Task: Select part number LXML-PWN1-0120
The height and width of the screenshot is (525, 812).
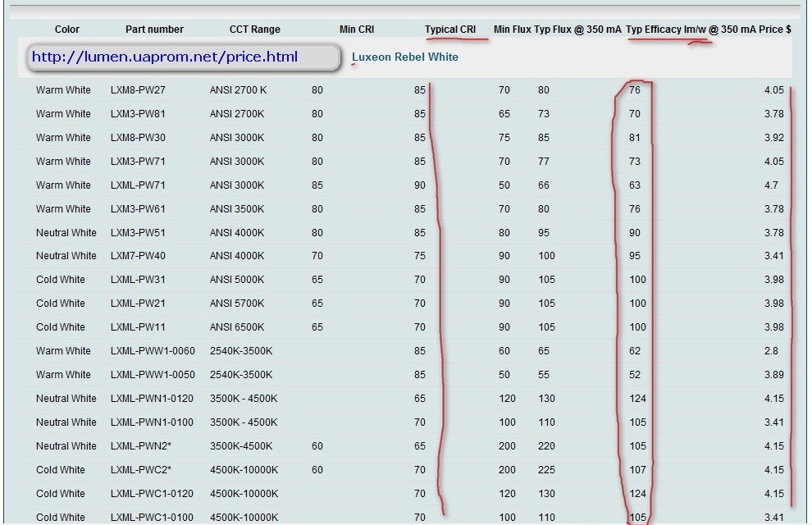Action: click(x=153, y=399)
